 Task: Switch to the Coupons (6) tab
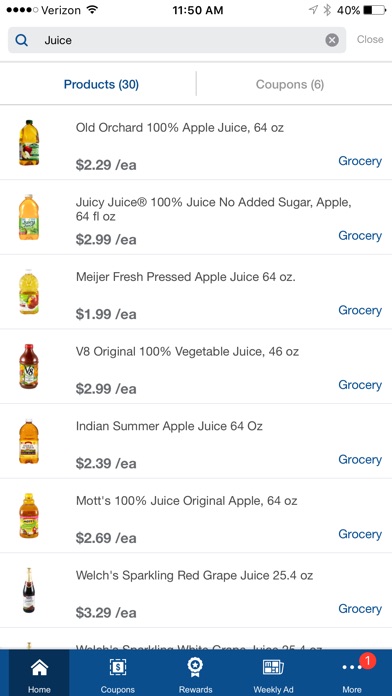pyautogui.click(x=290, y=84)
